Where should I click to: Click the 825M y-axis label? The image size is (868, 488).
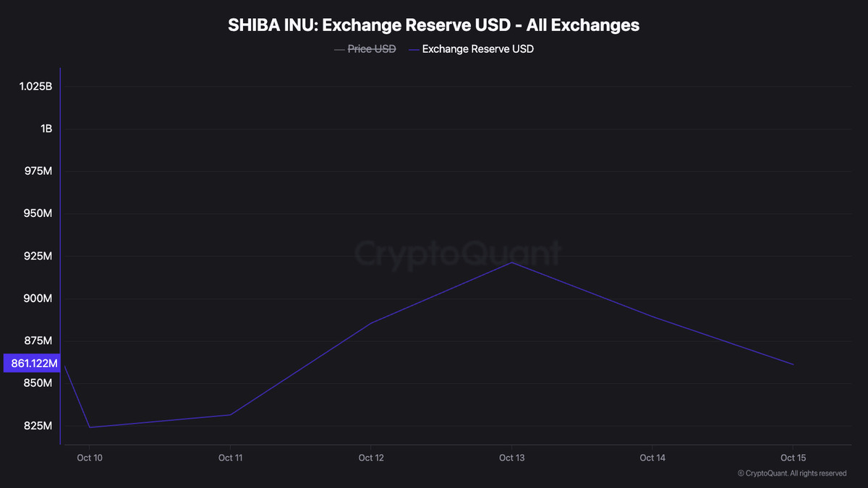pyautogui.click(x=38, y=426)
